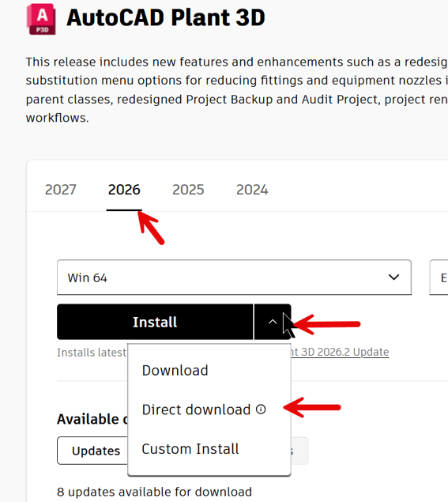Select the 2026 version tab

124,190
